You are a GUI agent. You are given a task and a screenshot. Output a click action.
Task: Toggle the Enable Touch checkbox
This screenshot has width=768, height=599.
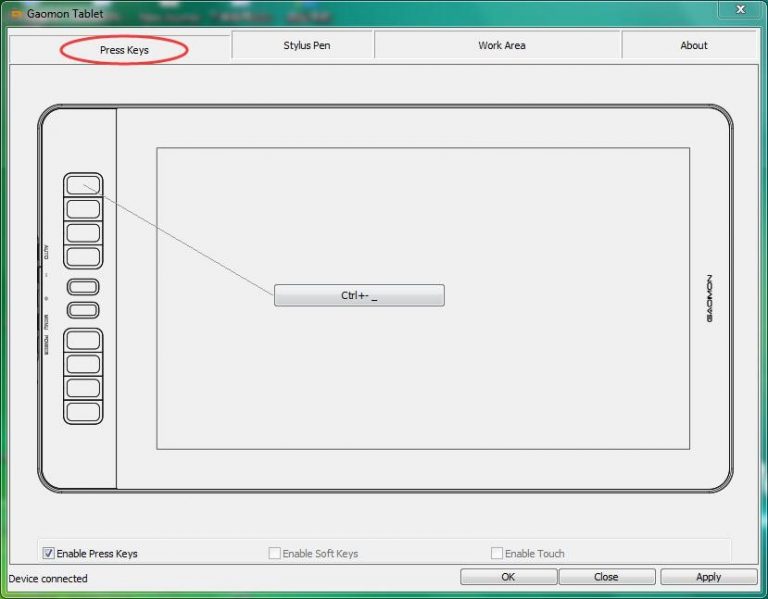(497, 553)
